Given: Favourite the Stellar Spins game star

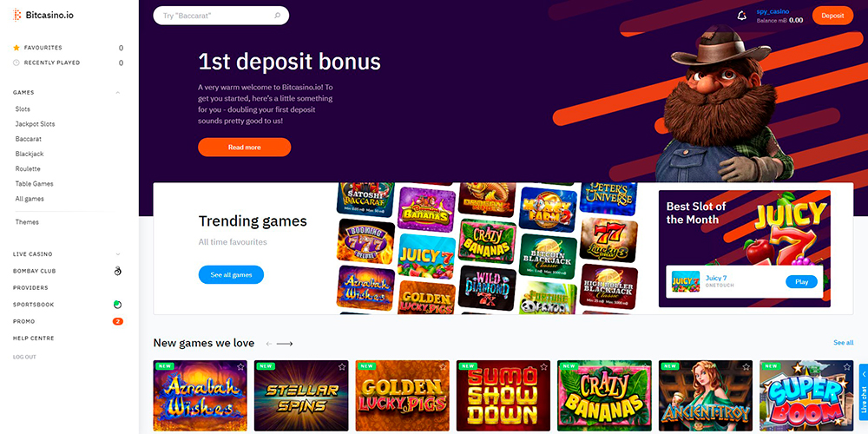Looking at the screenshot, I should (341, 366).
